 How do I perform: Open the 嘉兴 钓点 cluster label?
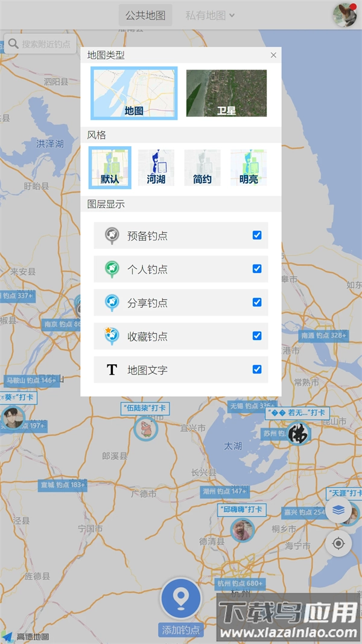304,512
